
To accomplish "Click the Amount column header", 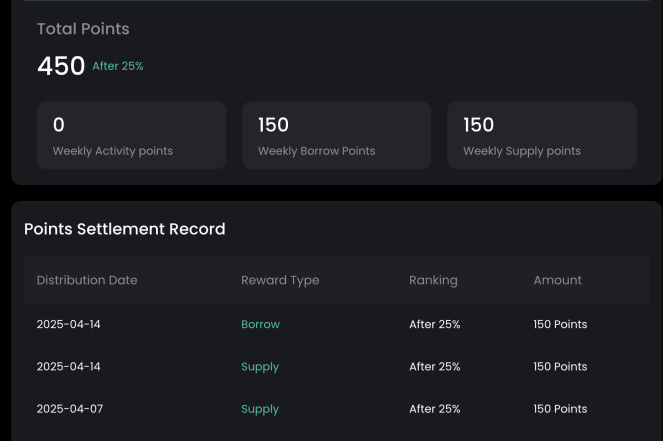I will coord(557,280).
